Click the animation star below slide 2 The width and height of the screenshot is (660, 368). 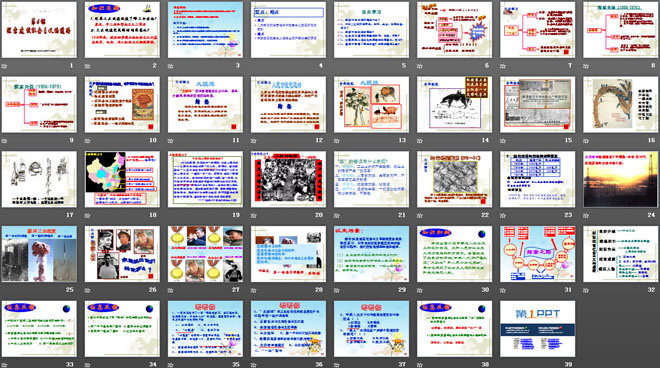click(88, 66)
